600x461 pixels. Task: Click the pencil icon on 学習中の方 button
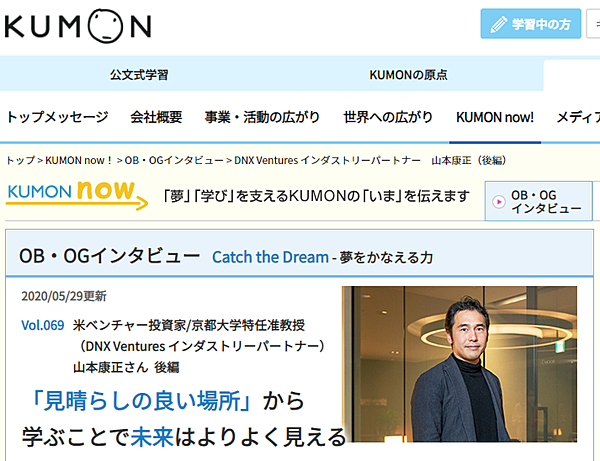tap(499, 24)
